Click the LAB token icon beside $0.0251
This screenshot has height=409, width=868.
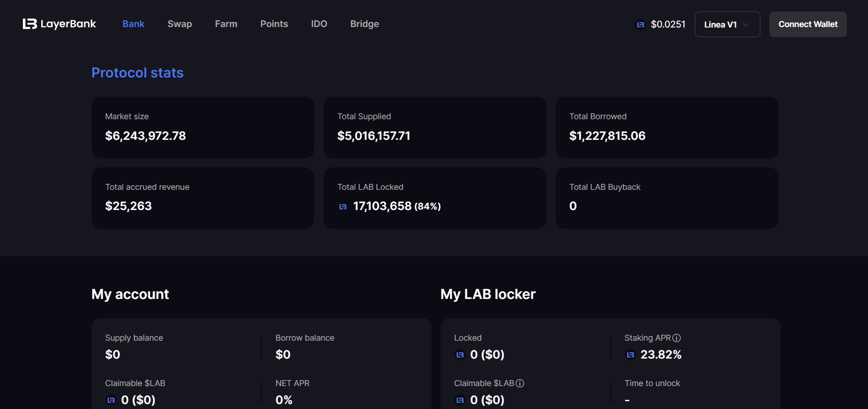(640, 25)
